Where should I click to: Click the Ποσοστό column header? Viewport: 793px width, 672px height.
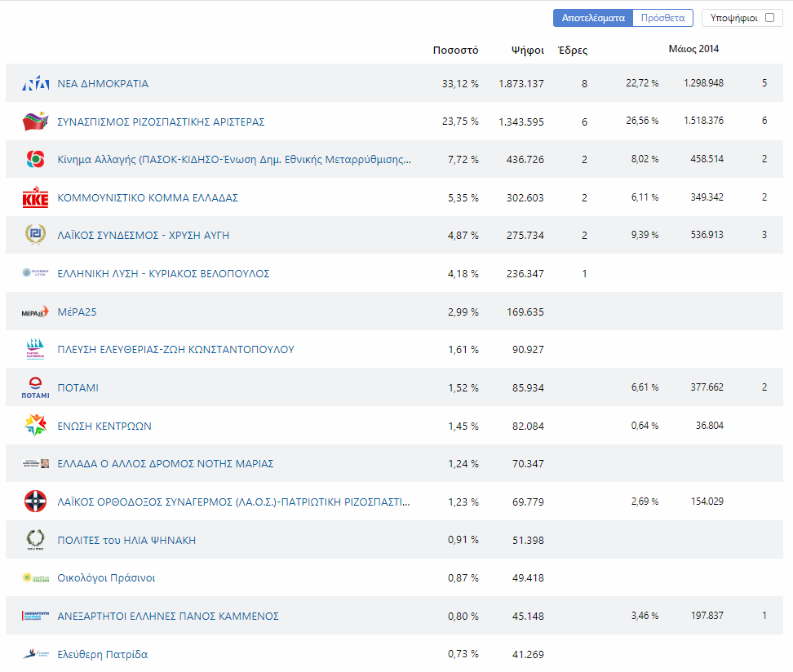point(456,50)
